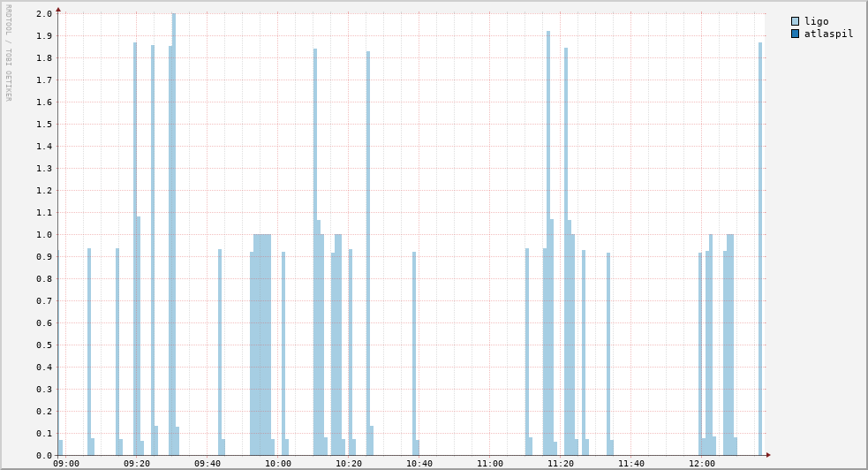Select the atlaspil legend label text

[828, 34]
